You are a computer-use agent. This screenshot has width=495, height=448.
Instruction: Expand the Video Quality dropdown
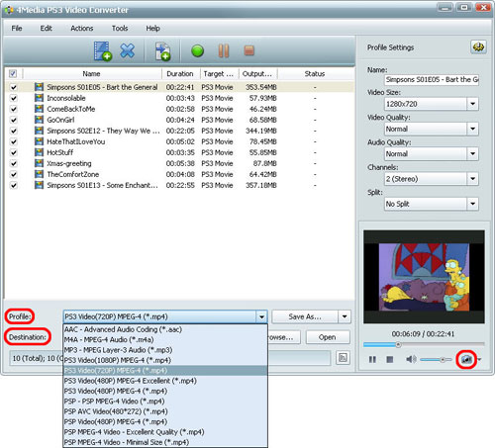[x=472, y=129]
